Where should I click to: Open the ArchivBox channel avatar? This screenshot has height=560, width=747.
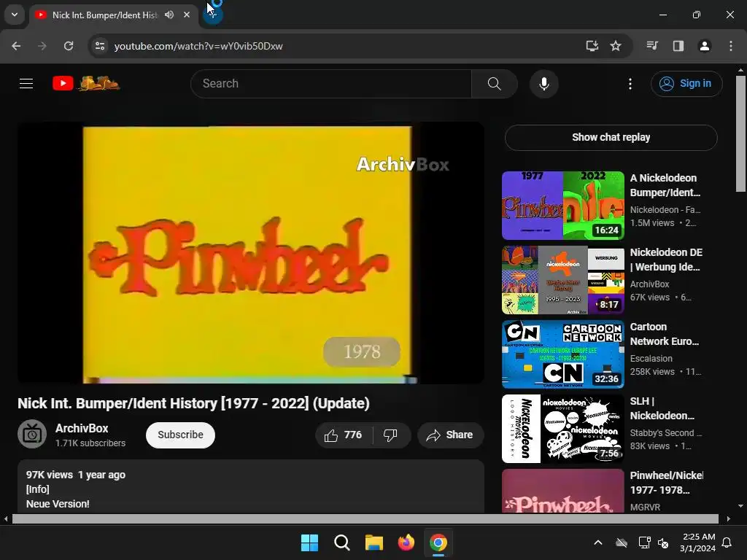pos(32,434)
